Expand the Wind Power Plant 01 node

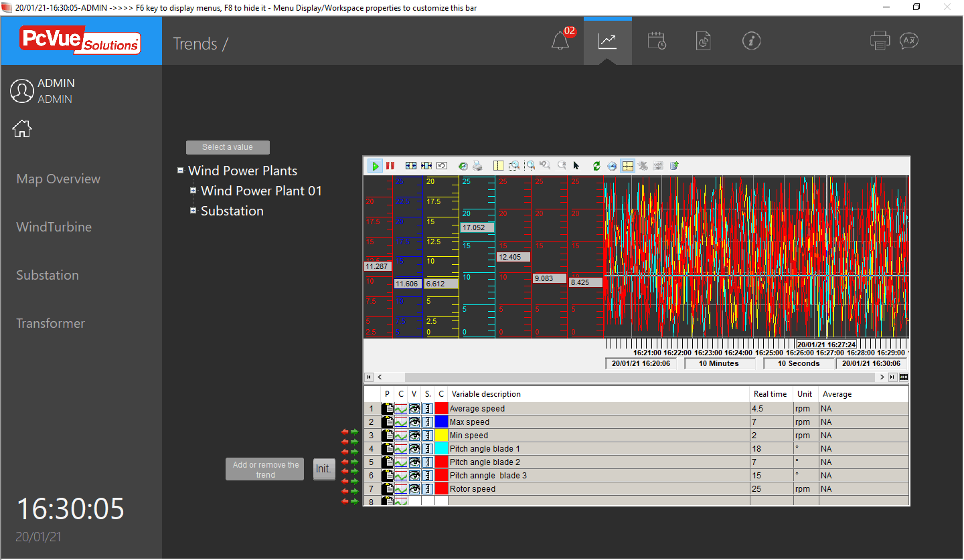coord(193,191)
